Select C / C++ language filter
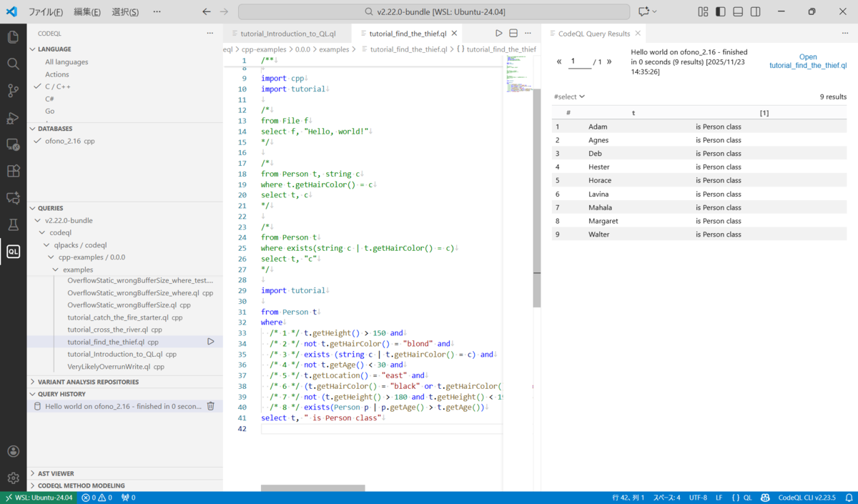This screenshot has width=858, height=504. 58,87
